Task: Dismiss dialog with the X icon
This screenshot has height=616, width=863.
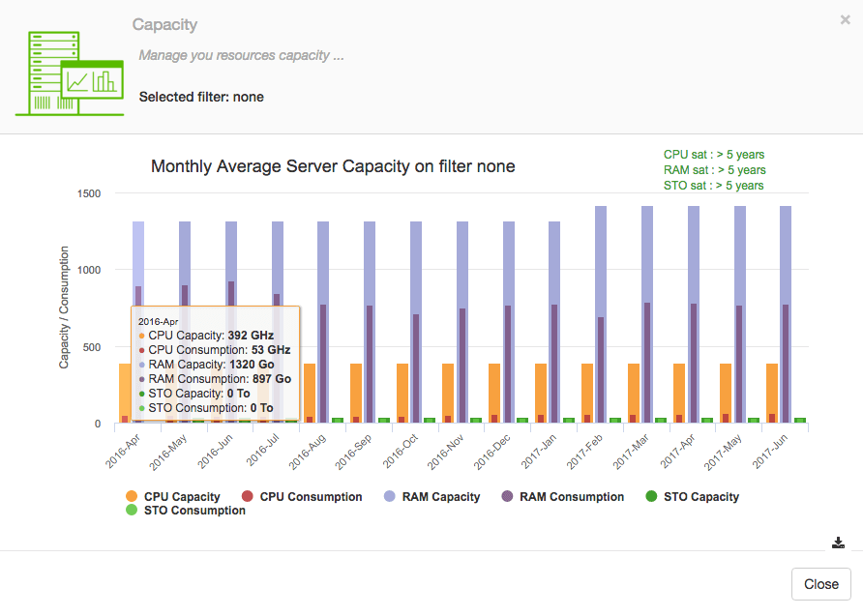Action: coord(845,20)
